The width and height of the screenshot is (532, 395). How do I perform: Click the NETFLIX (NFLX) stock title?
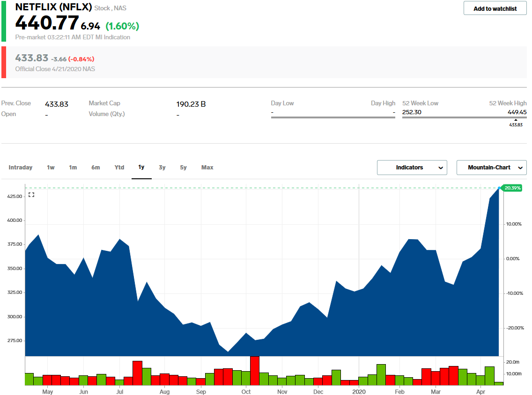[x=53, y=7]
